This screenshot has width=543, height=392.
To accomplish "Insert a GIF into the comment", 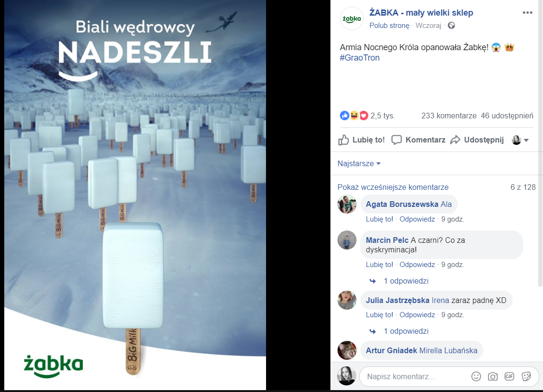I will (509, 376).
